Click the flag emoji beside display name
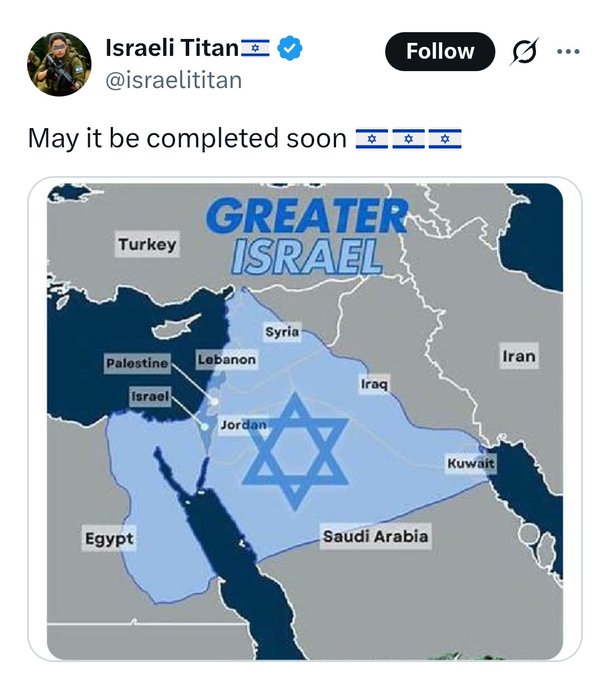The image size is (610, 679). click(x=255, y=48)
